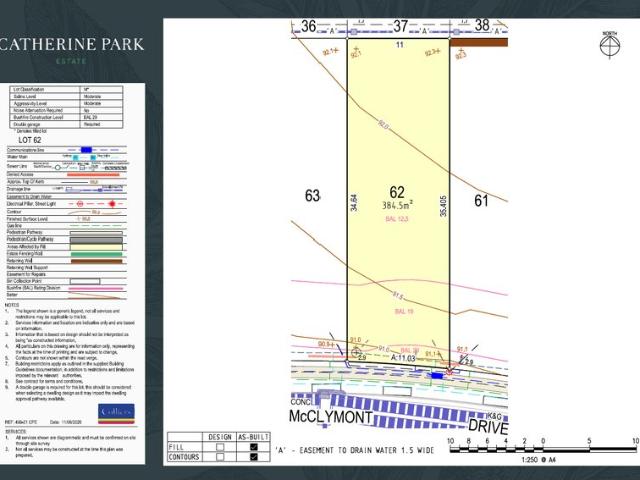Image resolution: width=640 pixels, height=480 pixels.
Task: Click the McCLYMONT street name
Action: [x=331, y=417]
